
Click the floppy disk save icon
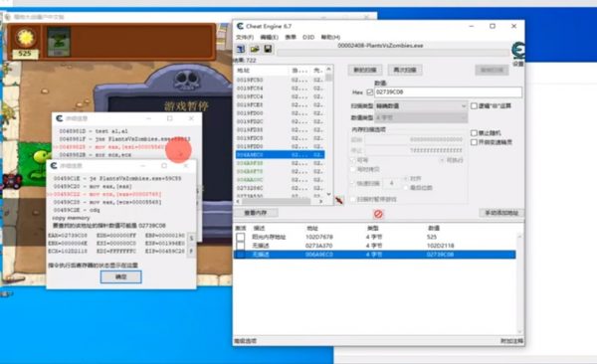click(268, 49)
